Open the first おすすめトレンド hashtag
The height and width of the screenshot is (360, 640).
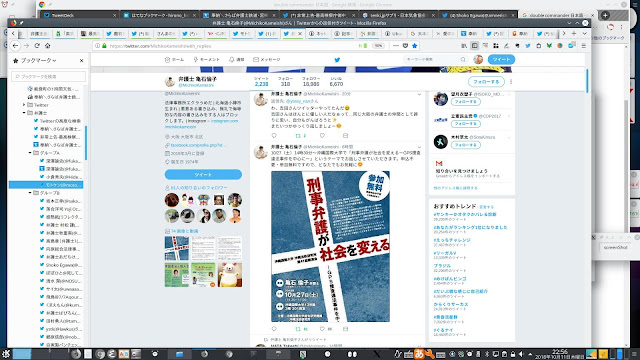coord(464,214)
